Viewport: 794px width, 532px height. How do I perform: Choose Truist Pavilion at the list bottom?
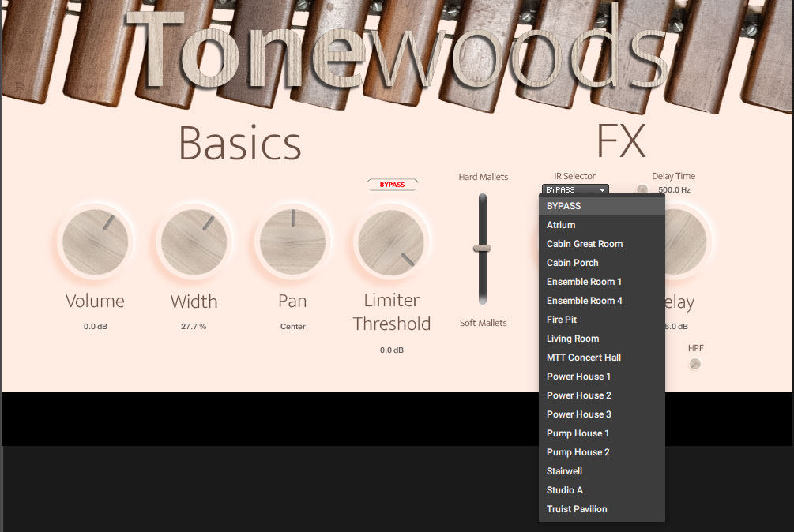(577, 509)
